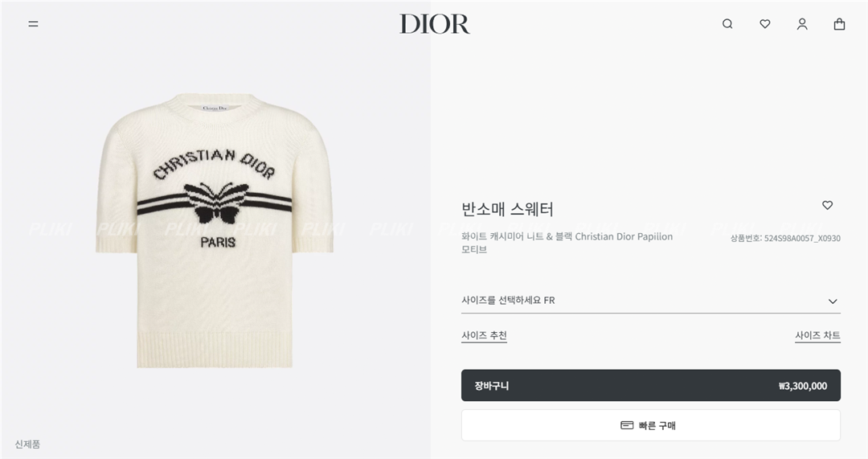Click the 빠른 구매 quick buy button
Screen dimensions: 868x459
(x=650, y=425)
